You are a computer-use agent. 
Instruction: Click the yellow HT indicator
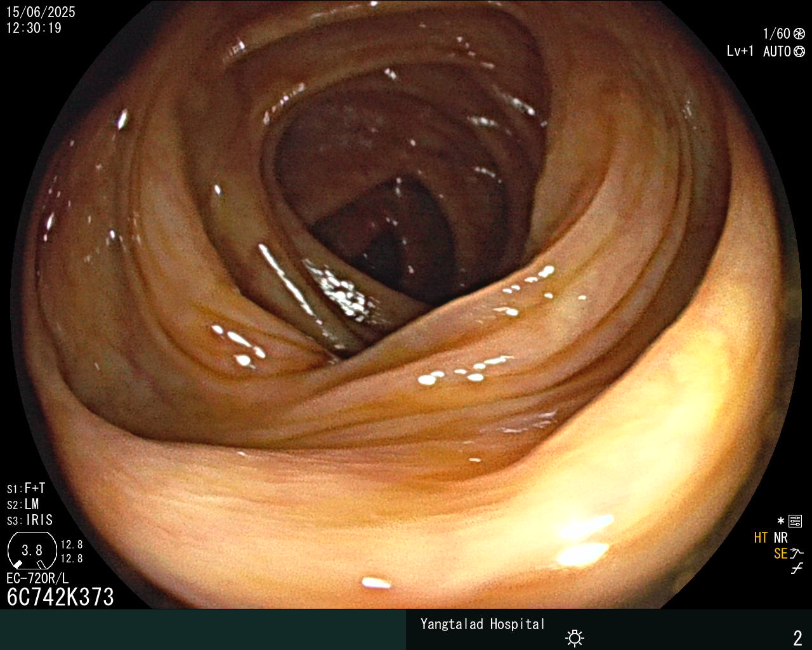761,538
